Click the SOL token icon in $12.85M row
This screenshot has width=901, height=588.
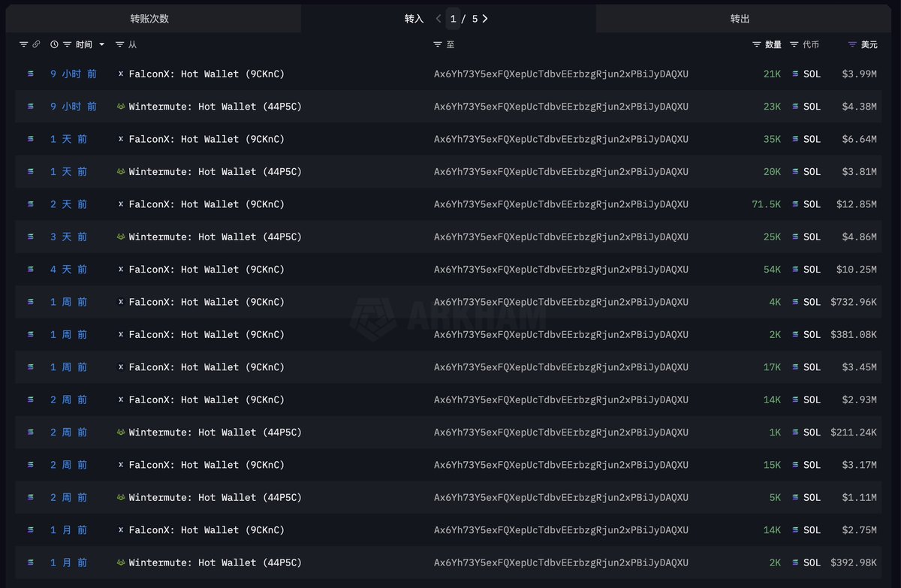coord(796,204)
